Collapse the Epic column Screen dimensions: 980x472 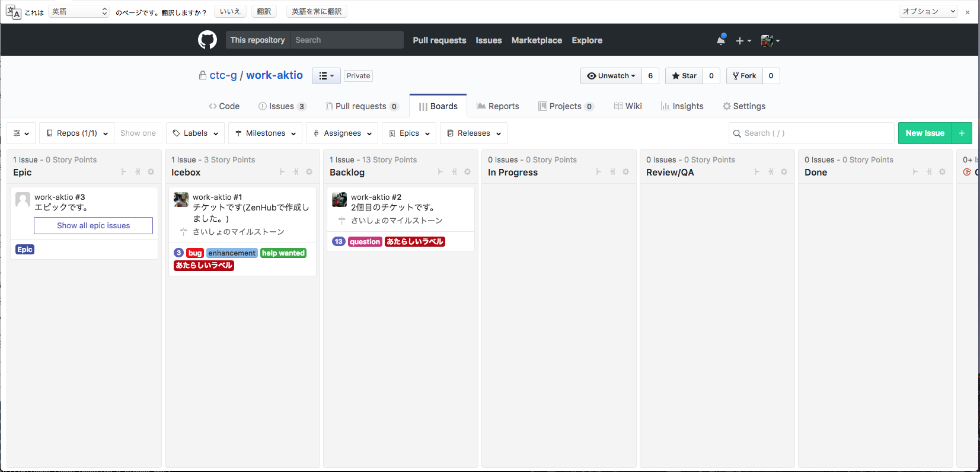click(138, 172)
